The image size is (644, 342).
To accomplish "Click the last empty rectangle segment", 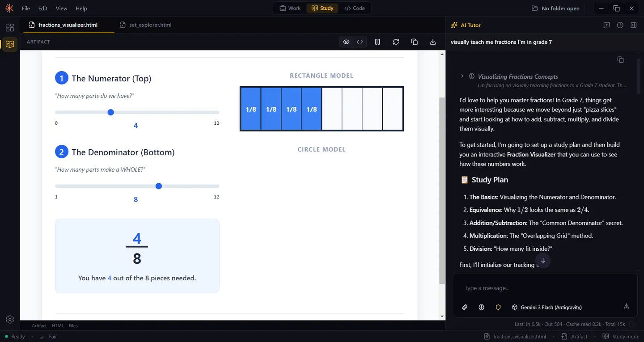I will pos(393,109).
